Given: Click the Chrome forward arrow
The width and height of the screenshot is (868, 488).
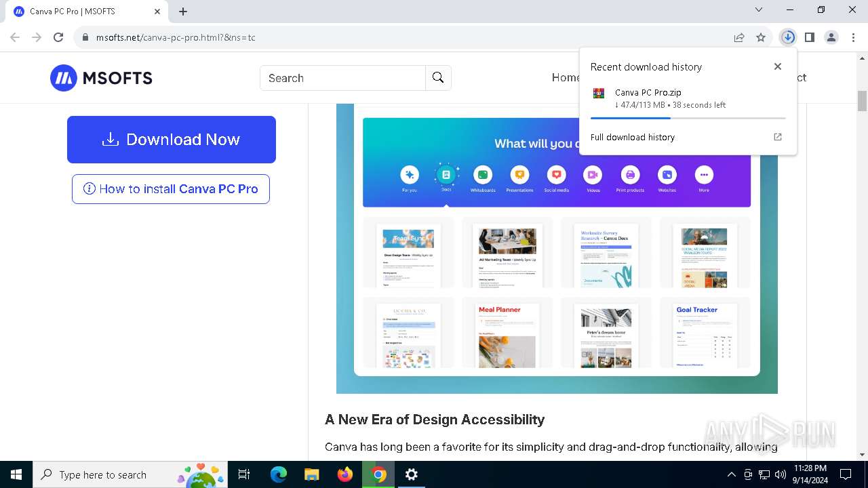Looking at the screenshot, I should coord(37,37).
